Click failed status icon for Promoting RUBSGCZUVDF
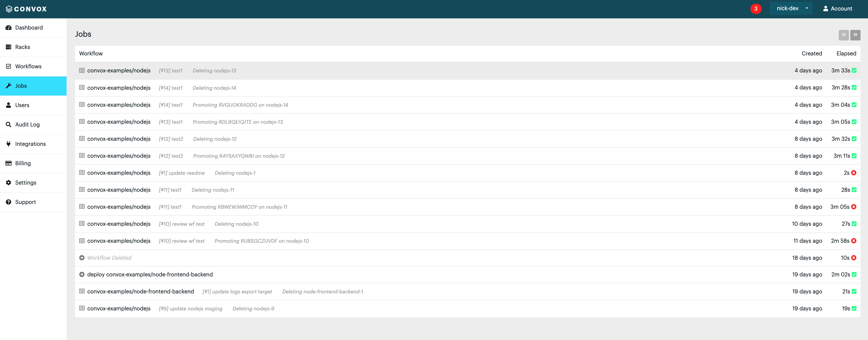Screen dimensions: 868x340 point(854,241)
